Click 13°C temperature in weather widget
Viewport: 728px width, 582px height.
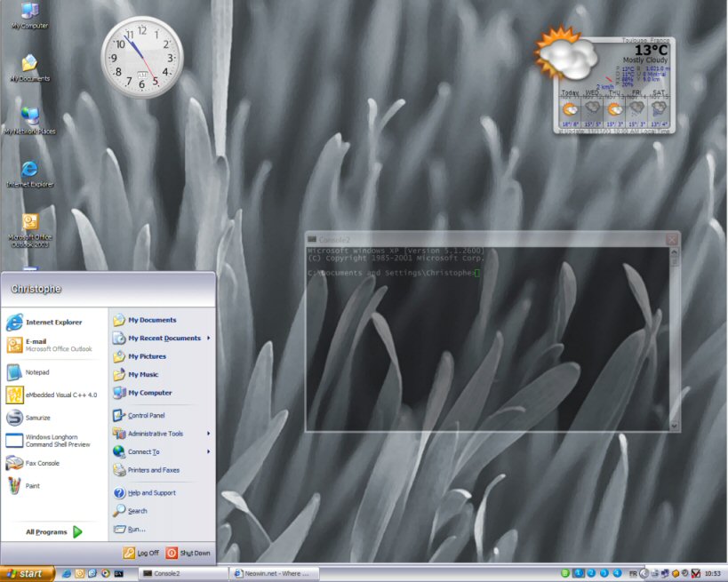point(651,50)
